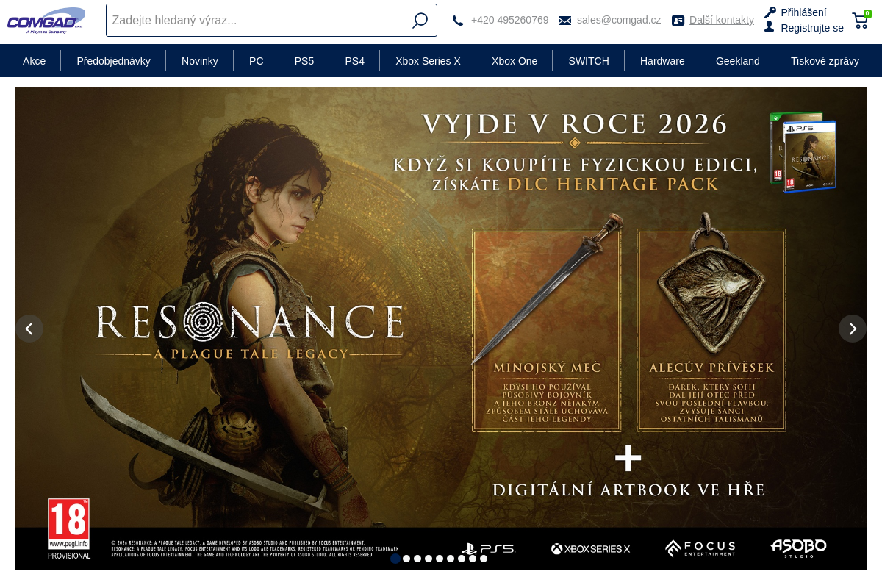Select the second carousel dot
Viewport: 882px width, 588px height.
point(406,559)
